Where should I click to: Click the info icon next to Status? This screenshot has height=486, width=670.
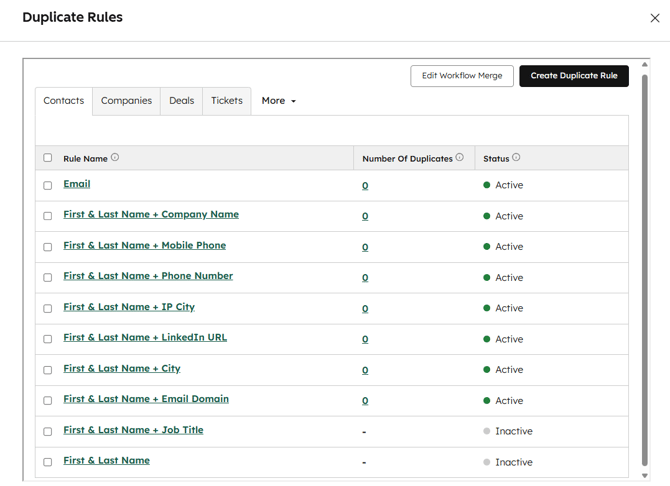pos(516,157)
